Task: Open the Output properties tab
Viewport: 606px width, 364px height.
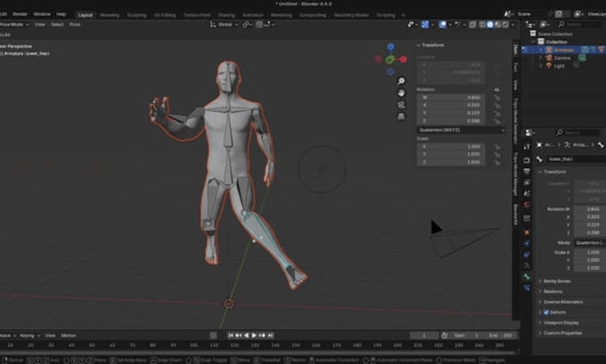Action: point(527,171)
